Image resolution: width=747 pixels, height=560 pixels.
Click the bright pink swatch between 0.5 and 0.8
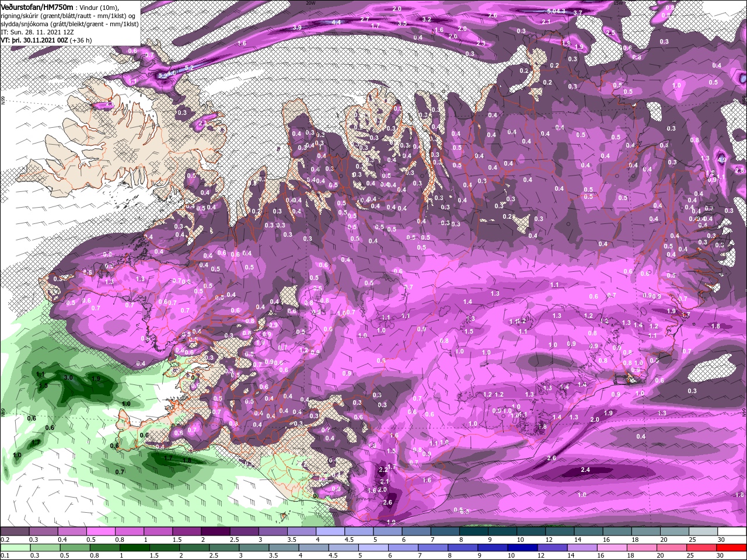(x=100, y=531)
